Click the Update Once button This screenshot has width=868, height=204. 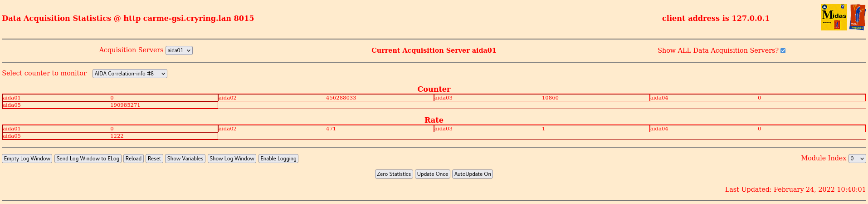(x=433, y=174)
